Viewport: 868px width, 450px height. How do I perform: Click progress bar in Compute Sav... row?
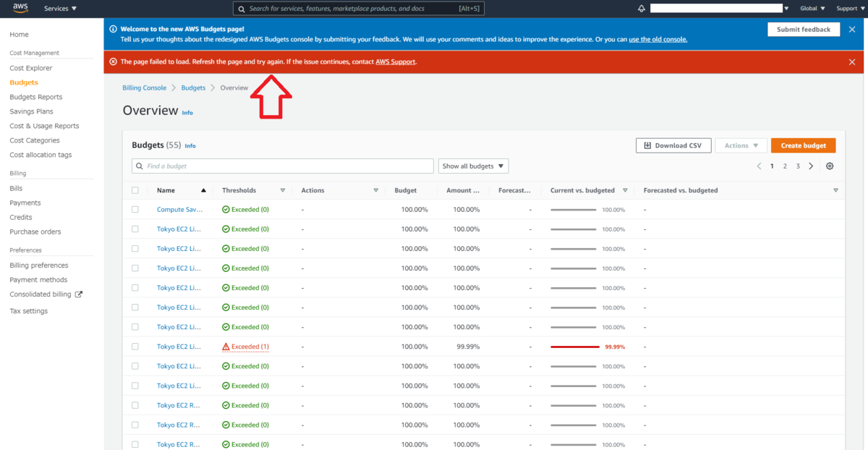574,210
